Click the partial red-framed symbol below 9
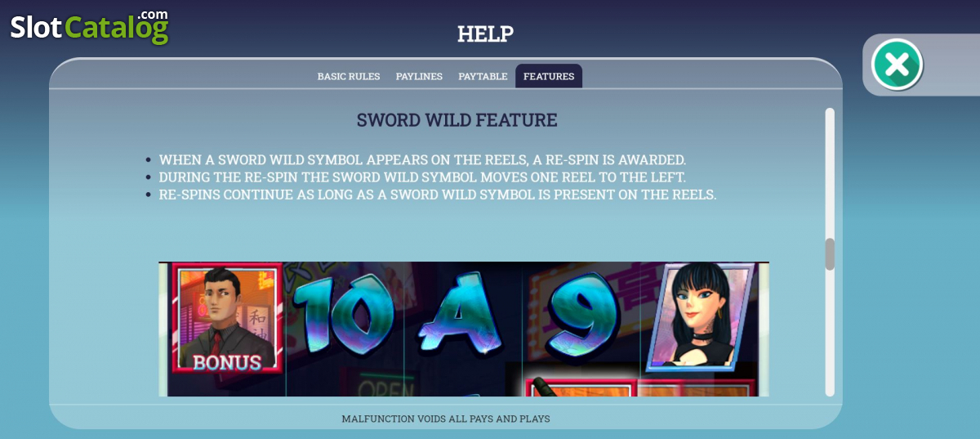This screenshot has height=439, width=980. tap(581, 386)
